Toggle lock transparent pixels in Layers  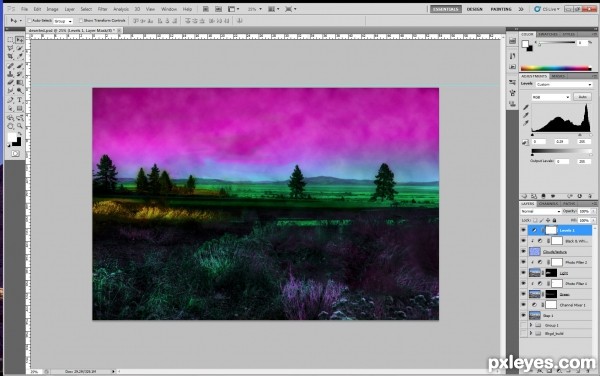tap(535, 220)
